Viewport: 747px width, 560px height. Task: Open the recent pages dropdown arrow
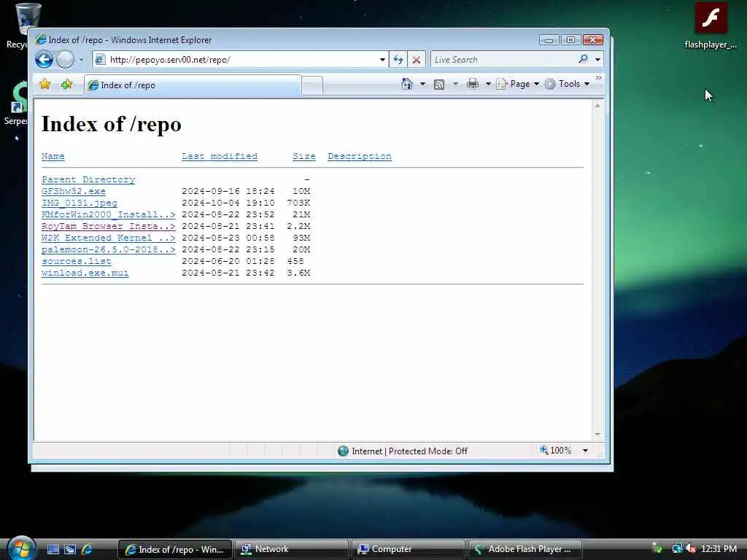(81, 60)
